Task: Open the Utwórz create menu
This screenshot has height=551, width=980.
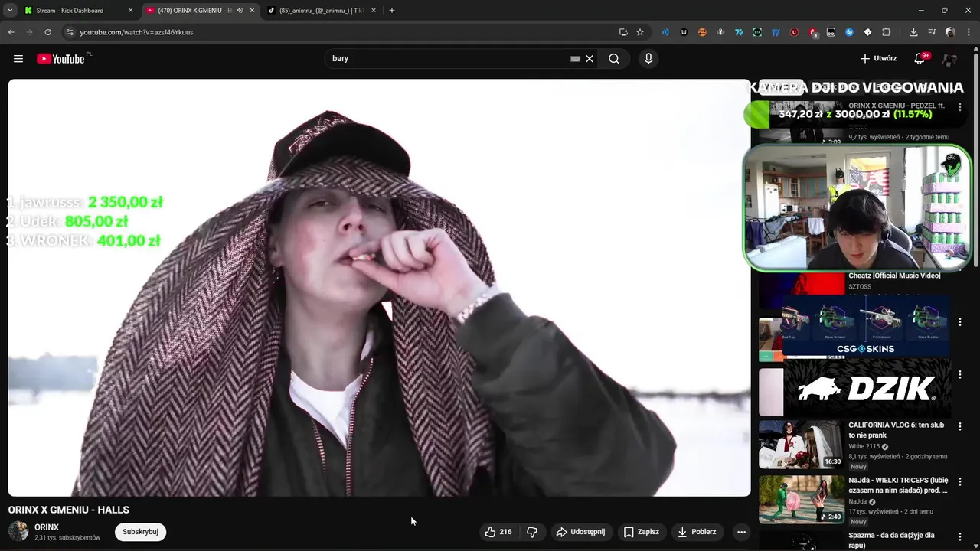Action: pyautogui.click(x=878, y=59)
